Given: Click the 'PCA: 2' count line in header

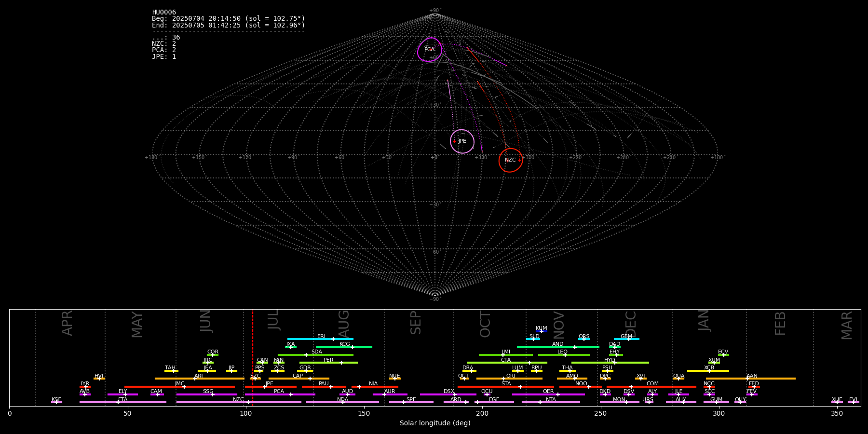Looking at the screenshot, I should coord(164,50).
